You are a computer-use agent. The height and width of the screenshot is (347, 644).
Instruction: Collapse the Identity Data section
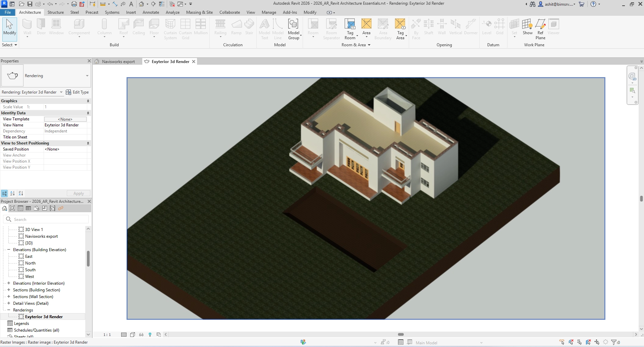[88, 113]
